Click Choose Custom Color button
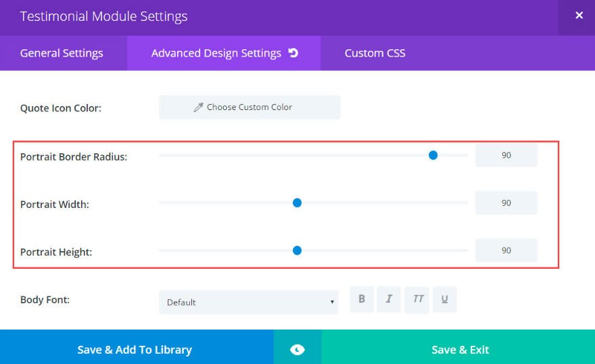595x364 pixels. pyautogui.click(x=249, y=107)
